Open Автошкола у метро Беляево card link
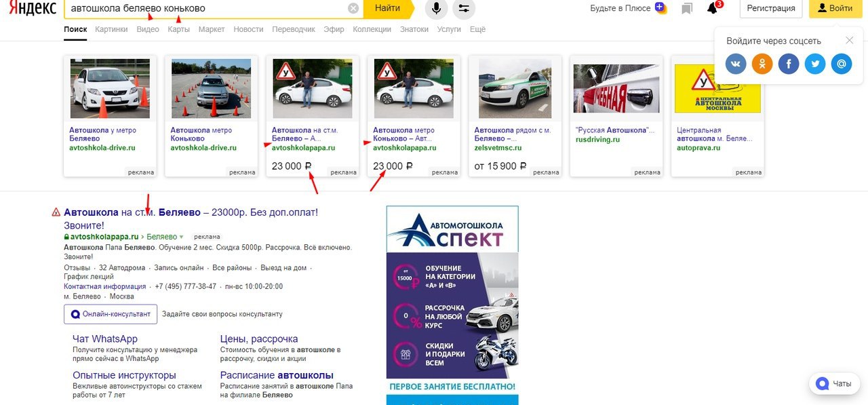 (102, 134)
